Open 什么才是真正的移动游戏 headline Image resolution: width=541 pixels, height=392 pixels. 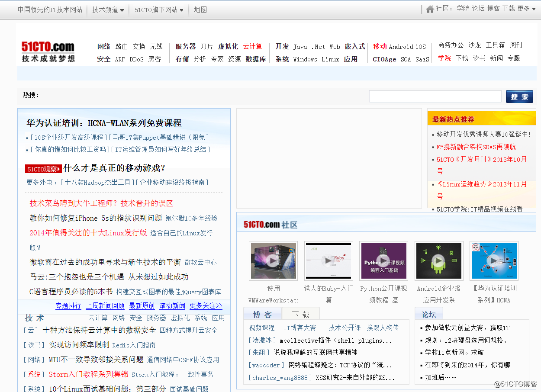tap(115, 168)
